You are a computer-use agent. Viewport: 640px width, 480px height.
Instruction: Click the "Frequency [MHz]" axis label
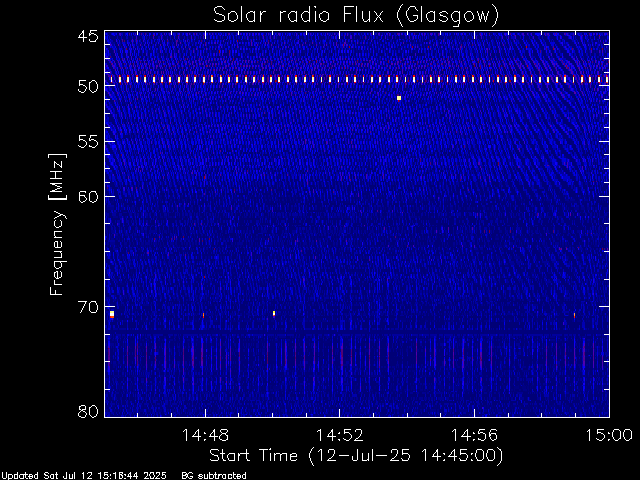point(57,224)
